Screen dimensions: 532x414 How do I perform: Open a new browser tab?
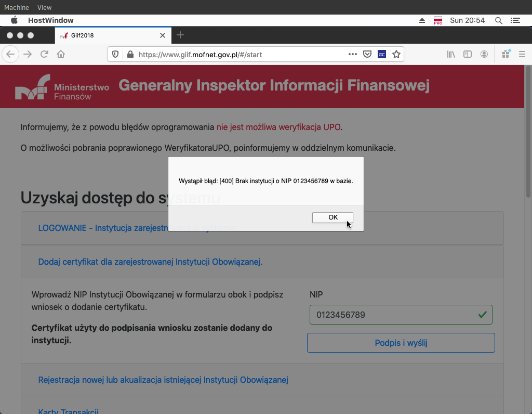(180, 35)
